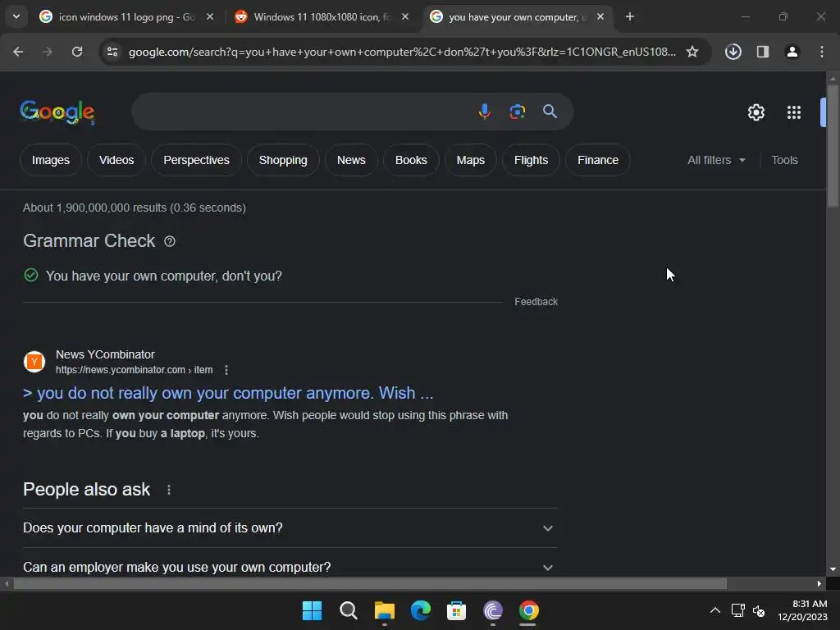Open more options for YCombinator result
Image resolution: width=840 pixels, height=630 pixels.
[226, 370]
